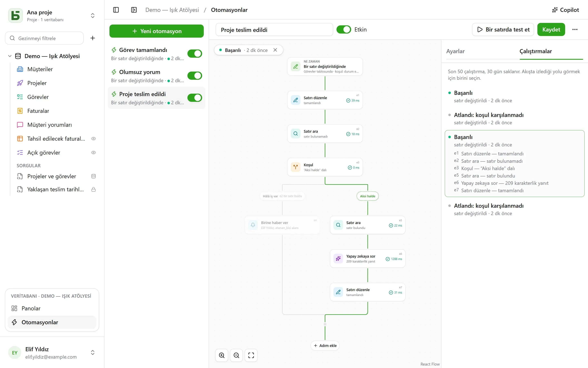Click the Müşteri yorumları comment icon
The image size is (588, 368).
(x=20, y=125)
